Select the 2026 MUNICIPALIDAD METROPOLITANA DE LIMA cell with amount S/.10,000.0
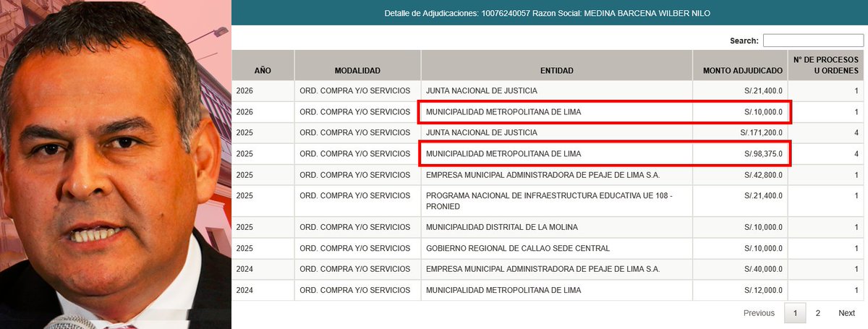This screenshot has width=868, height=329. (x=556, y=112)
